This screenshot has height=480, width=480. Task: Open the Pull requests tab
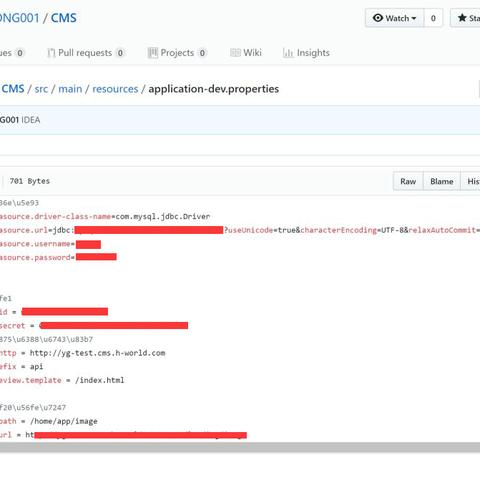(86, 53)
